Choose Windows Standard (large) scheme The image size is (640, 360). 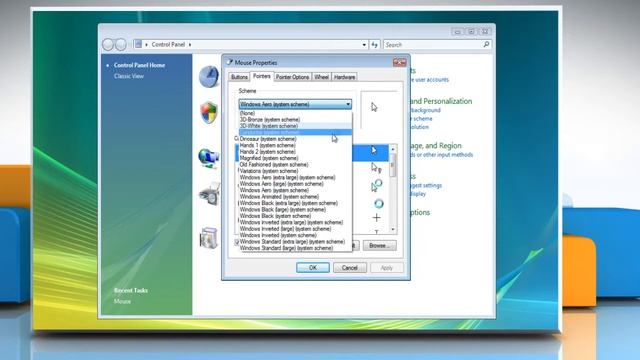pyautogui.click(x=295, y=248)
